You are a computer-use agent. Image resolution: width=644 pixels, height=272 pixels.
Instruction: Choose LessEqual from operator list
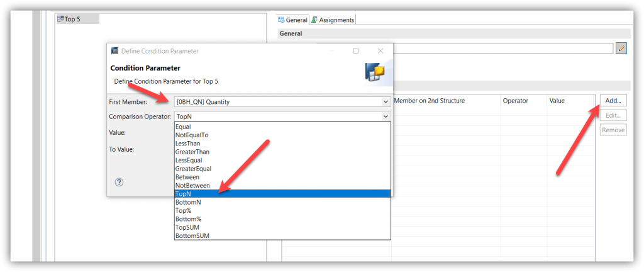(282, 161)
